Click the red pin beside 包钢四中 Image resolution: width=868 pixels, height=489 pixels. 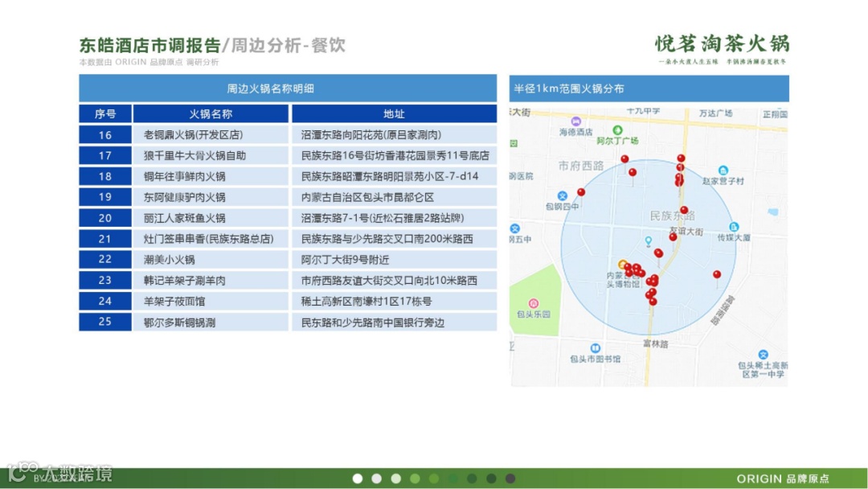[x=581, y=193]
